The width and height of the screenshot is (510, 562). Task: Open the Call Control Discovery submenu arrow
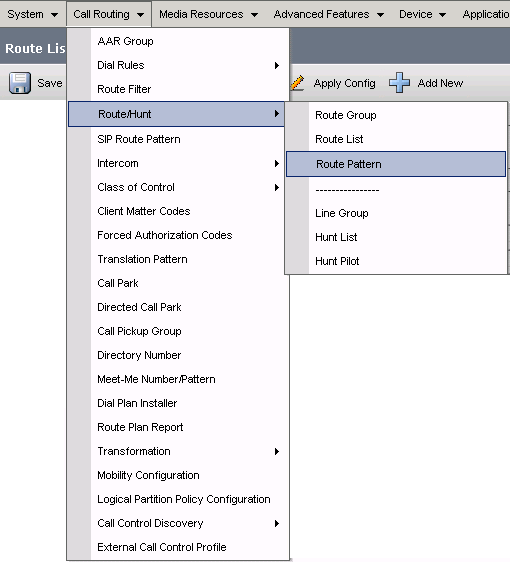tap(276, 523)
